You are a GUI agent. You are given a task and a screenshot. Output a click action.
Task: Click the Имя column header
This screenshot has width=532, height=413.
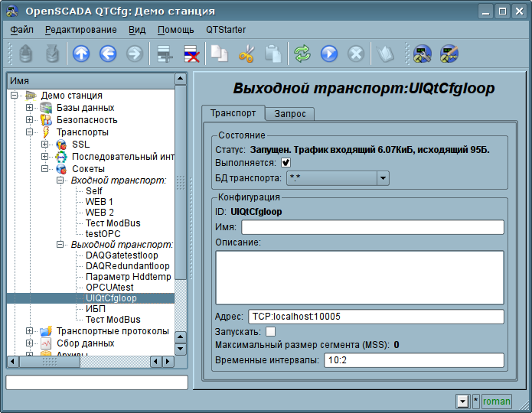pyautogui.click(x=90, y=81)
